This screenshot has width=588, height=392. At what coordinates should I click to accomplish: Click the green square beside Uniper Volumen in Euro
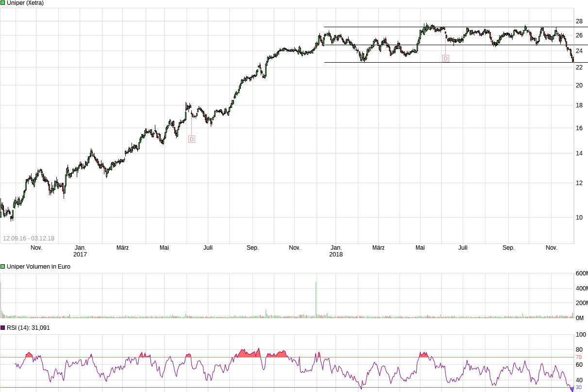tap(3, 267)
